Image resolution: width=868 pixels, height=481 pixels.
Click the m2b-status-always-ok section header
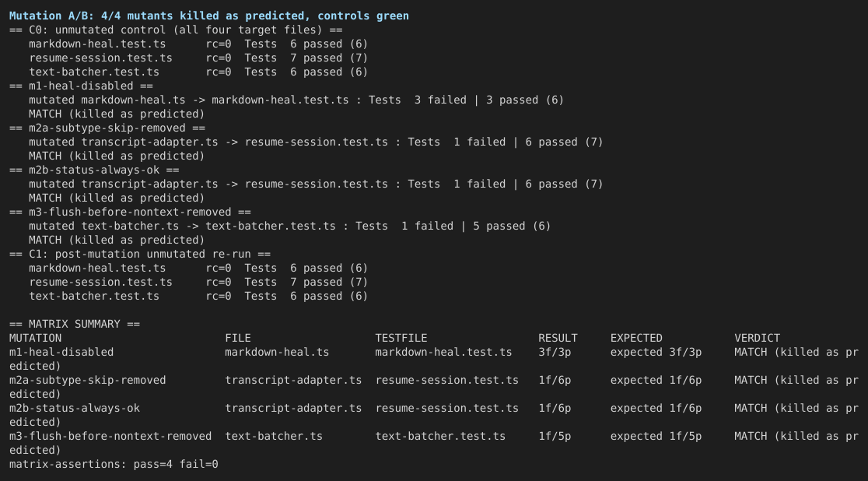point(94,170)
